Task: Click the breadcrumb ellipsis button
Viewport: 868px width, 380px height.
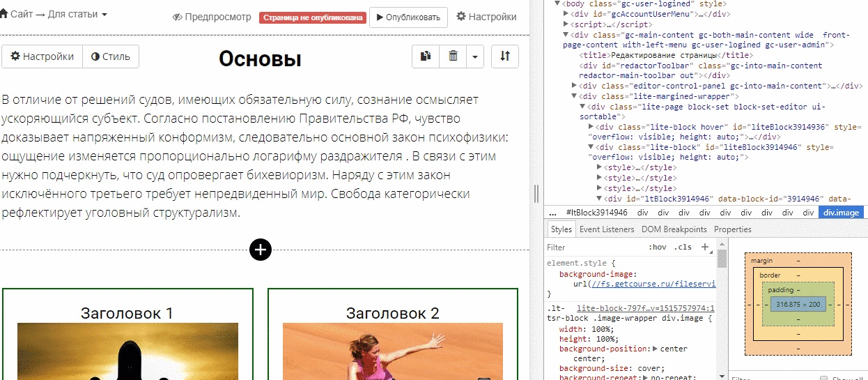Action: [552, 213]
